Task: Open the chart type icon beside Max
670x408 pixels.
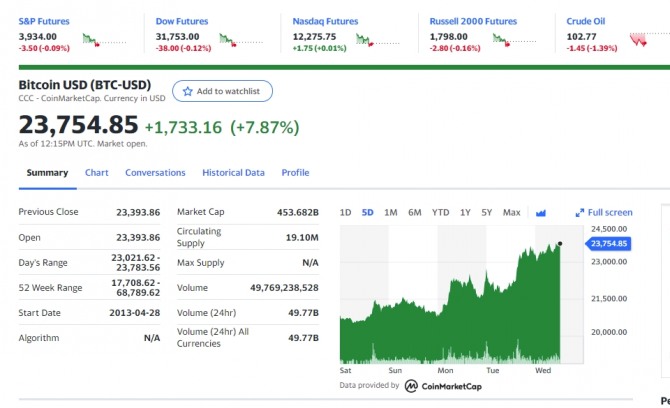Action: pos(541,213)
